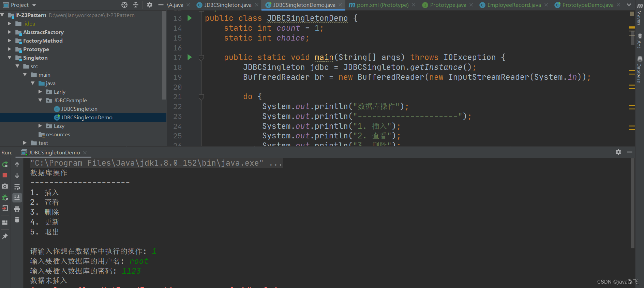Open the Maven tool window
Image resolution: width=644 pixels, height=288 pixels.
640,14
